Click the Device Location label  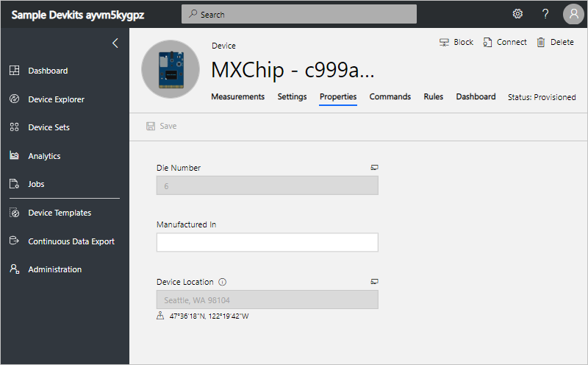pos(185,282)
